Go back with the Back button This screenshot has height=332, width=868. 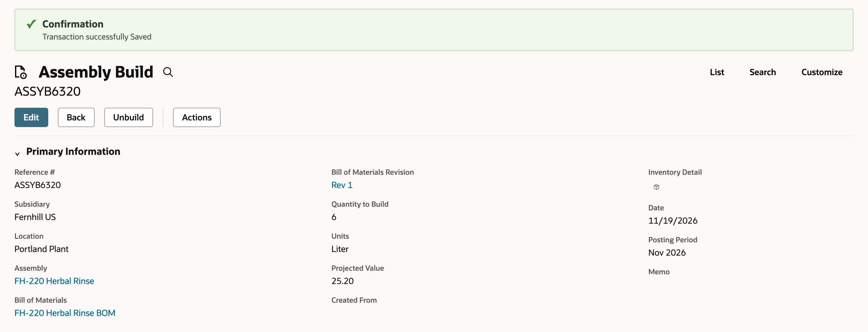(76, 117)
